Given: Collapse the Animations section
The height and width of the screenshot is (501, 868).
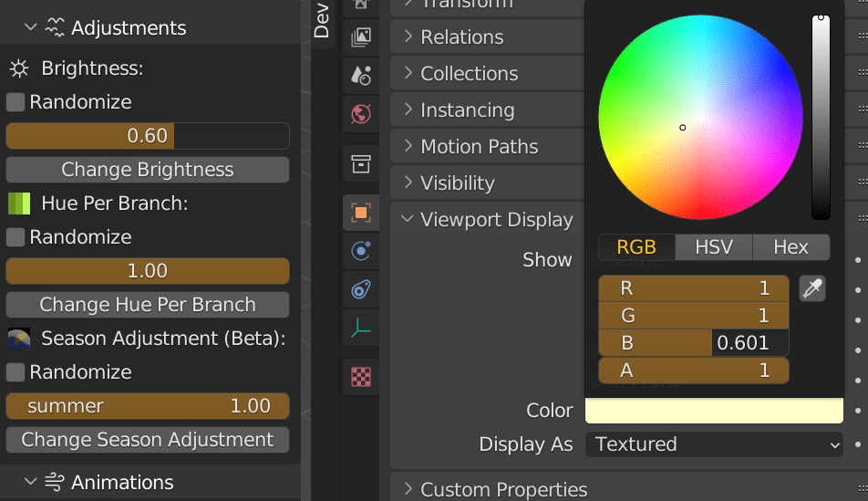Looking at the screenshot, I should point(30,482).
